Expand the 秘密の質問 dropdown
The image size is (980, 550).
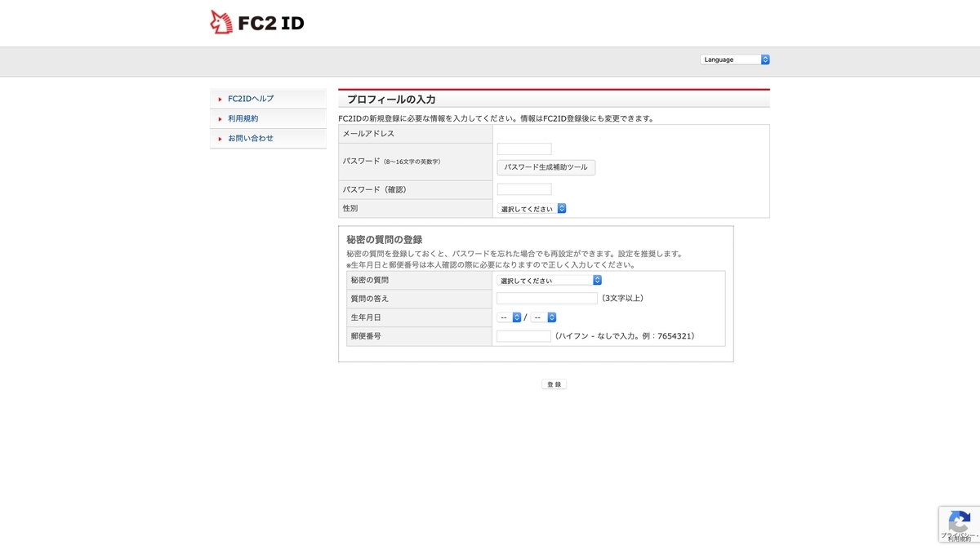(x=550, y=280)
